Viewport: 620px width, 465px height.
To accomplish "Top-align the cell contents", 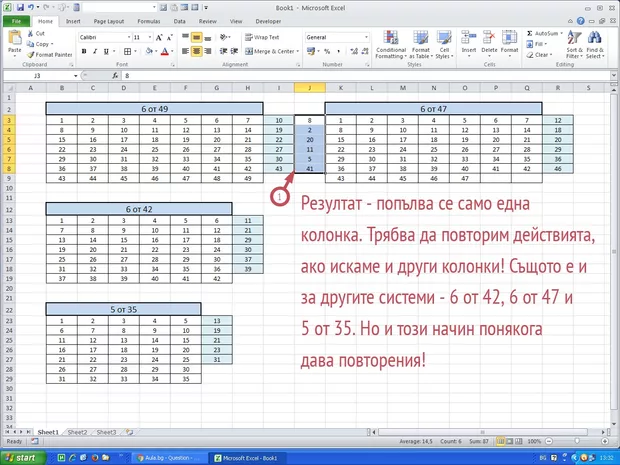I will [x=185, y=37].
